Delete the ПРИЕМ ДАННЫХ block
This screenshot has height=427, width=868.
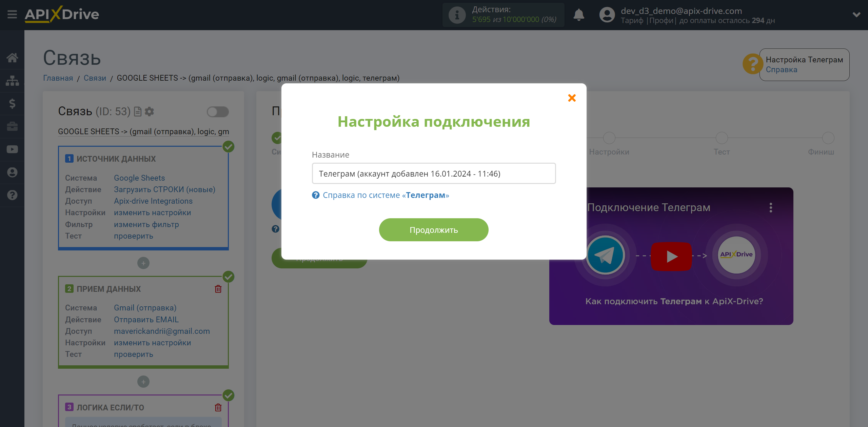tap(218, 289)
